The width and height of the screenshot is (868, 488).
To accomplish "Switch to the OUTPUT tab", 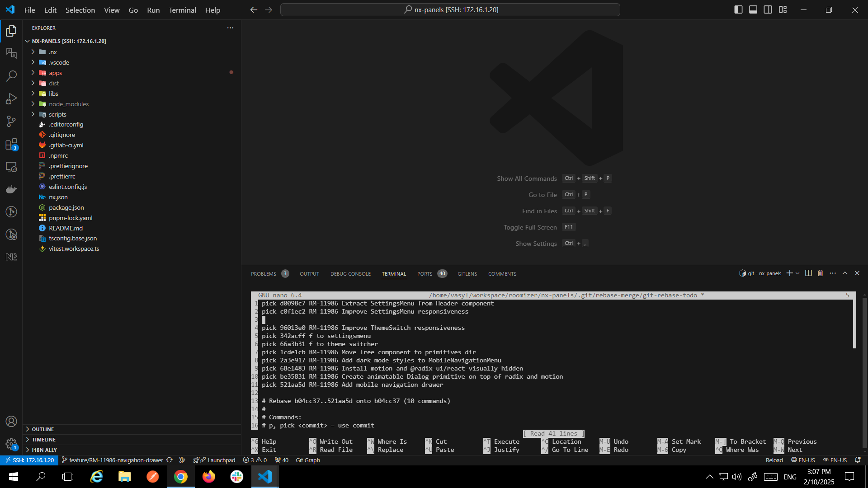I will (x=309, y=274).
